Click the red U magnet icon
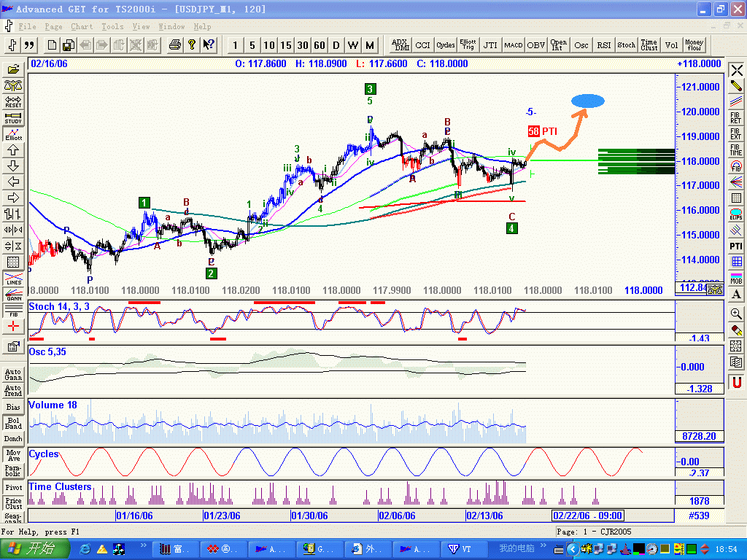The image size is (747, 560). (x=736, y=382)
